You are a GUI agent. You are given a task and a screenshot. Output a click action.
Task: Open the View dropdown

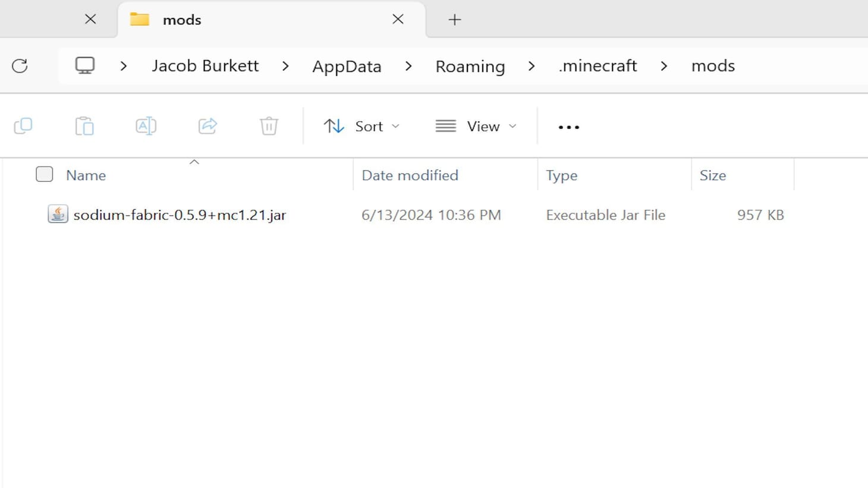click(476, 125)
